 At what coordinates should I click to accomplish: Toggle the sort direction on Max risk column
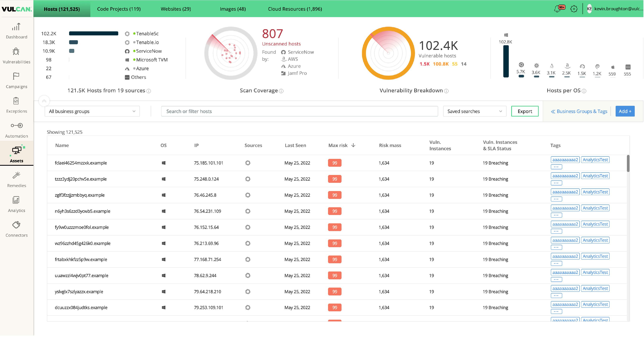[x=353, y=145]
